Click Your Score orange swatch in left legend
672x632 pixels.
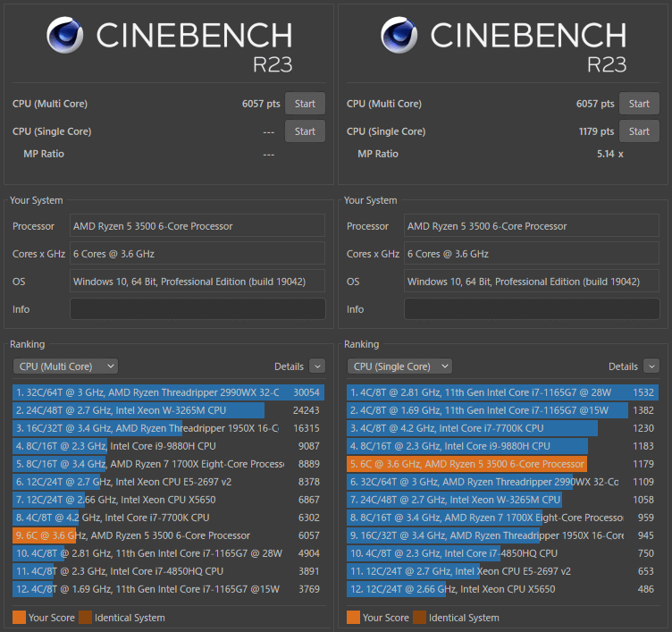click(20, 618)
